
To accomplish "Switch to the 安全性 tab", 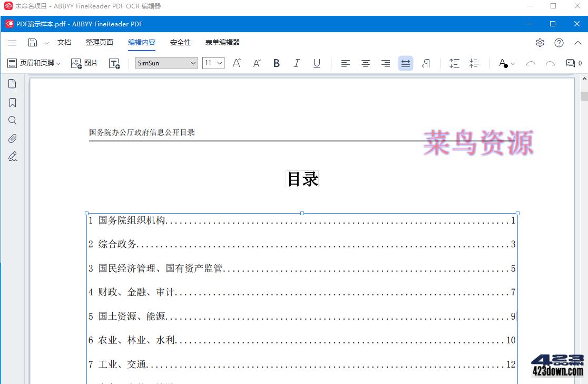I will click(180, 42).
